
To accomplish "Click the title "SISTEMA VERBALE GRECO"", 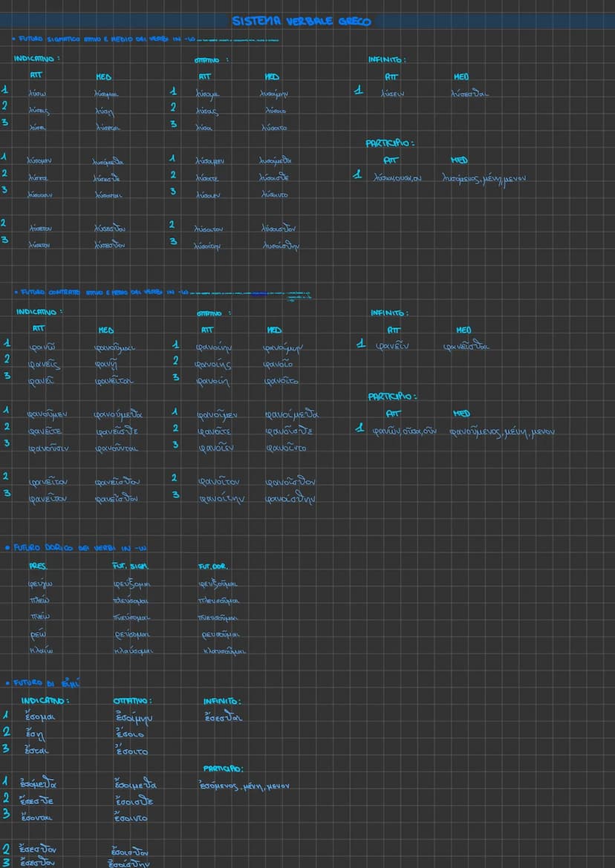I will pyautogui.click(x=302, y=22).
